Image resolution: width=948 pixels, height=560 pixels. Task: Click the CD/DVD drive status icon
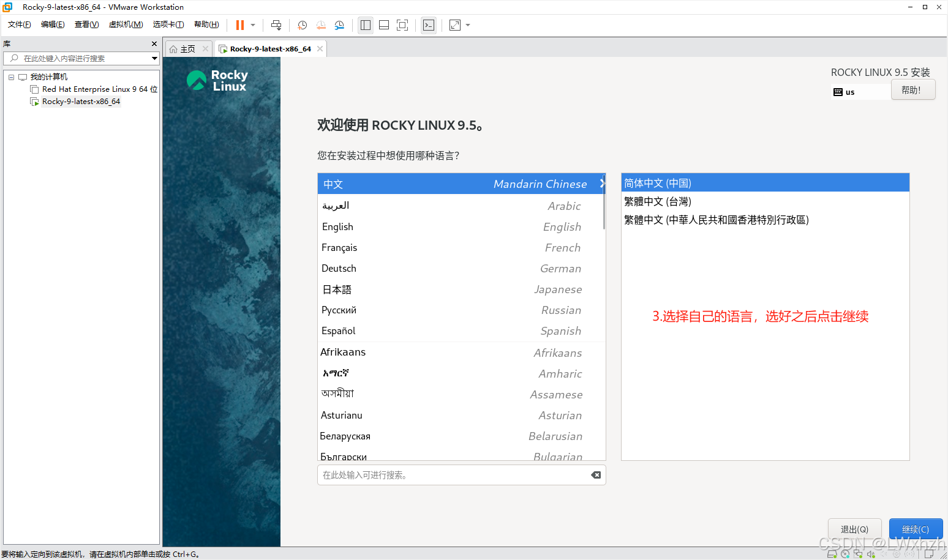(x=845, y=554)
